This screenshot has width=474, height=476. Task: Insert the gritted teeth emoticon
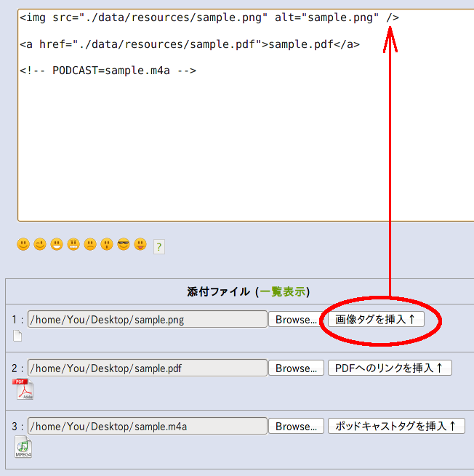pyautogui.click(x=73, y=245)
